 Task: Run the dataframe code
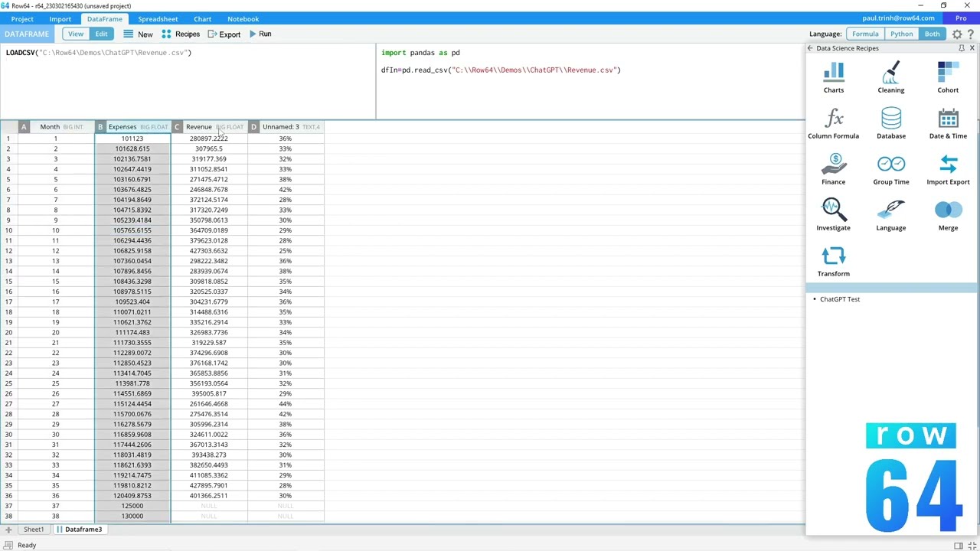coord(260,34)
